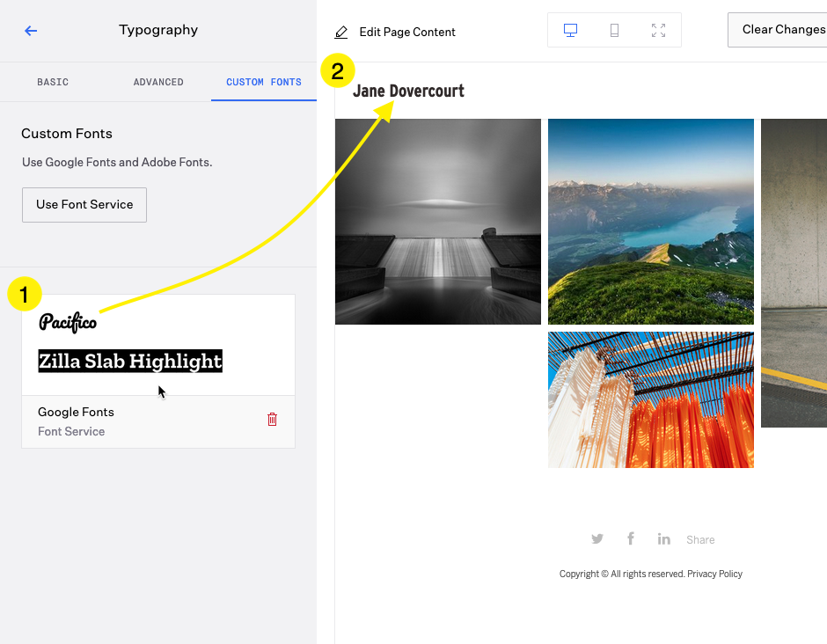Open the Privacy Policy link
The height and width of the screenshot is (644, 827).
[x=714, y=574]
